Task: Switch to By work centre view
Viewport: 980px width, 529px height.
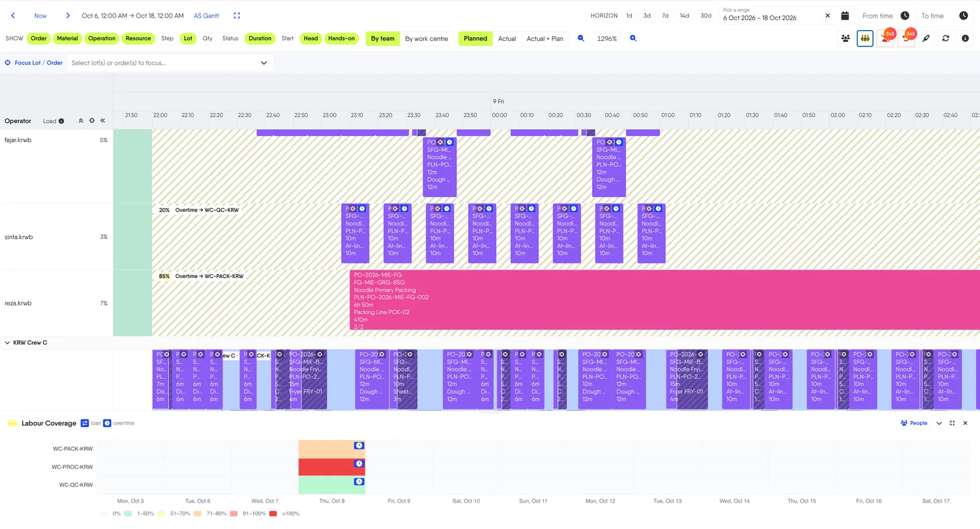Action: click(426, 39)
